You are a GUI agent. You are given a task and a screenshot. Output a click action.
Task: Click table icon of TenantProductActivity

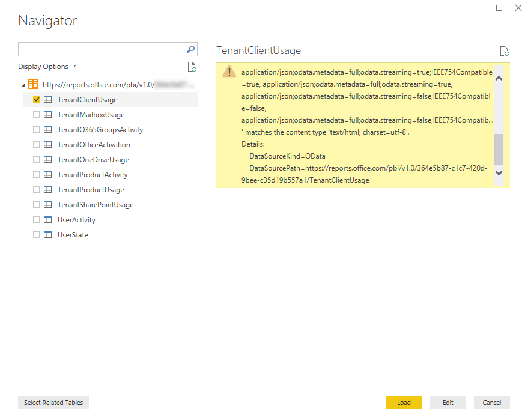[x=48, y=174]
